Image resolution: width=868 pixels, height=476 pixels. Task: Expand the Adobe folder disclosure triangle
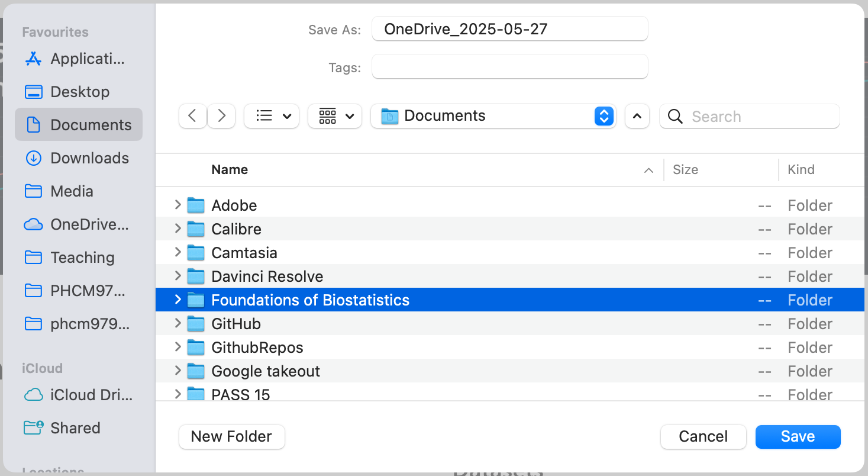click(178, 205)
